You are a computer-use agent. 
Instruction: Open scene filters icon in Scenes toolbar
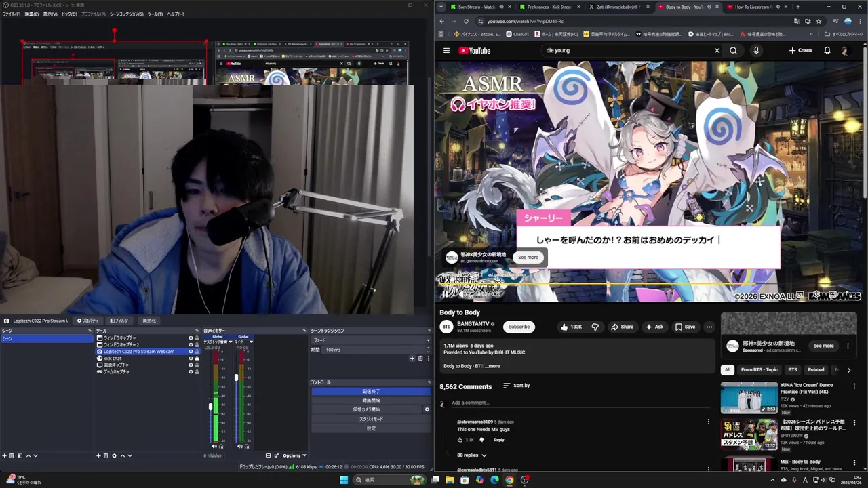pyautogui.click(x=20, y=455)
